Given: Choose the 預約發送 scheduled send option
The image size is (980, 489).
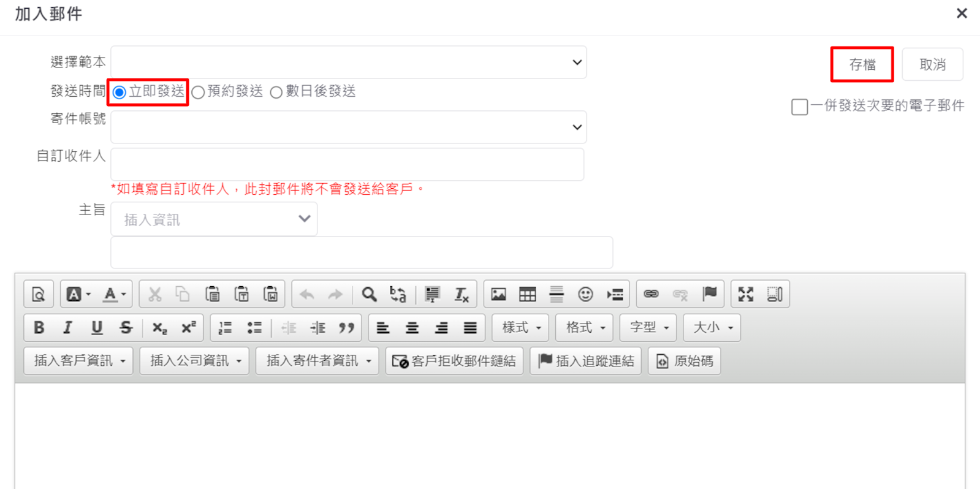Looking at the screenshot, I should (198, 93).
